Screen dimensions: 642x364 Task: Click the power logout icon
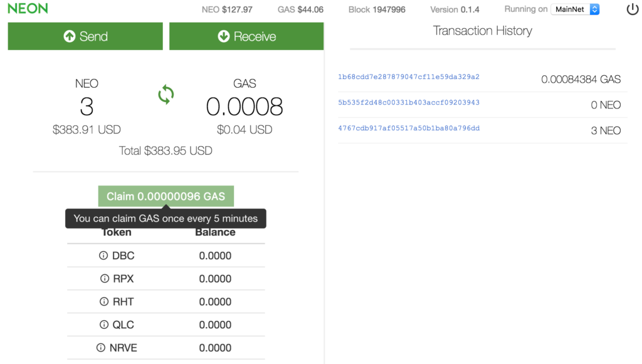(x=632, y=9)
